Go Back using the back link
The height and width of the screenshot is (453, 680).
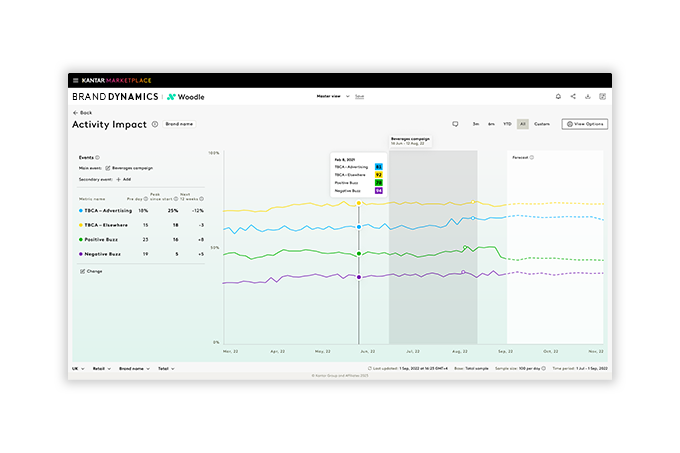pyautogui.click(x=83, y=113)
